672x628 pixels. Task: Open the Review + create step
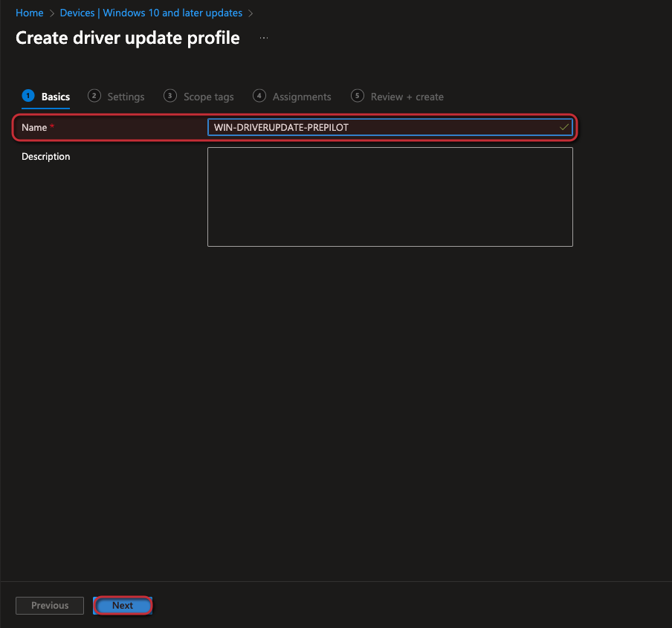tap(406, 96)
